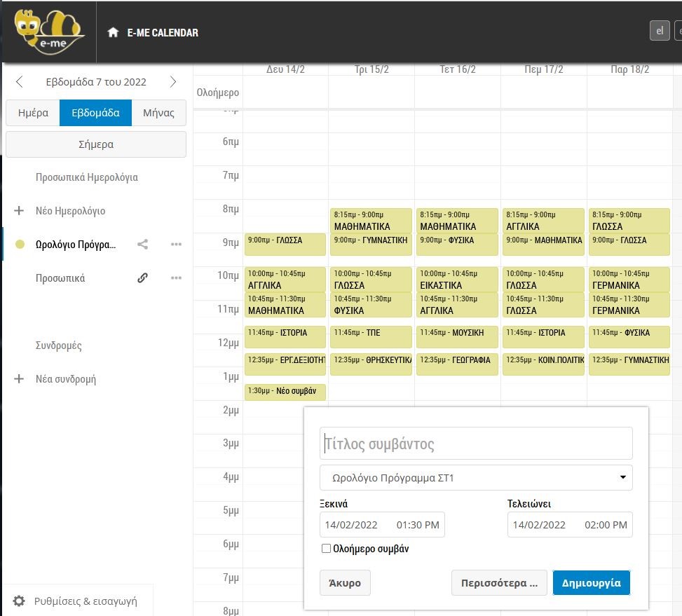Click the gear icon for Ρυθμίσεις & εισαγωγή
The image size is (682, 616).
click(20, 601)
